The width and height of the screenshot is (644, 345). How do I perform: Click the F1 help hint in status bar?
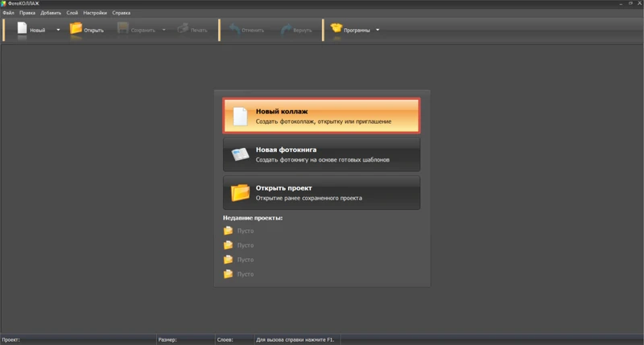coord(295,339)
